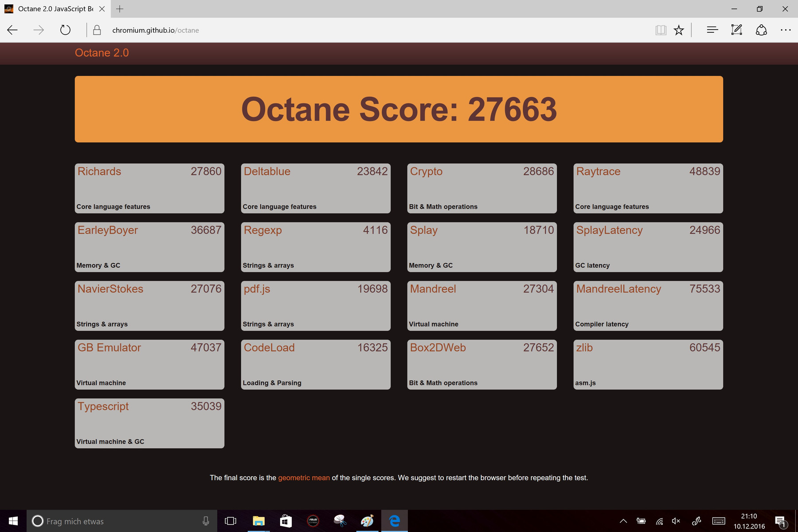This screenshot has height=532, width=798.
Task: Open Task View from the taskbar
Action: pyautogui.click(x=231, y=521)
